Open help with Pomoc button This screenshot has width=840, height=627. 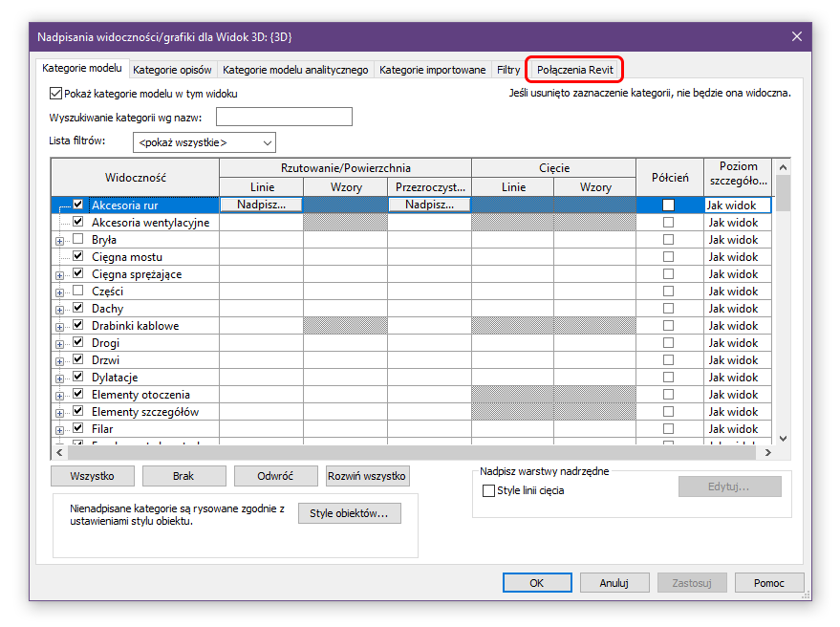click(769, 582)
